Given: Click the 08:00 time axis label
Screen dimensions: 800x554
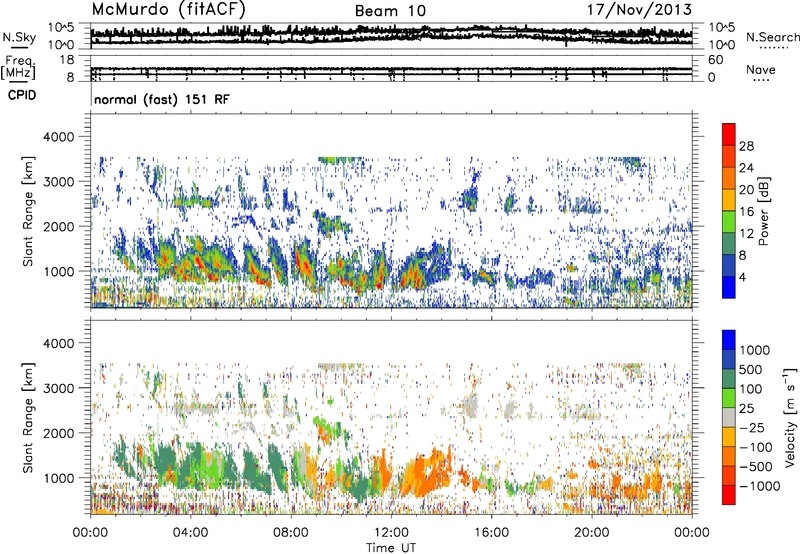Looking at the screenshot, I should pos(290,533).
